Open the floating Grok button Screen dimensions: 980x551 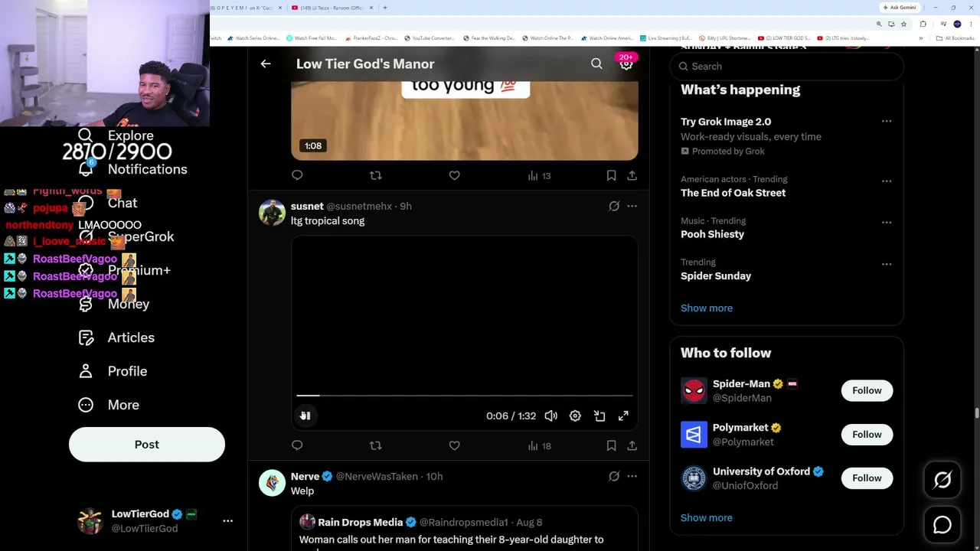tap(942, 480)
